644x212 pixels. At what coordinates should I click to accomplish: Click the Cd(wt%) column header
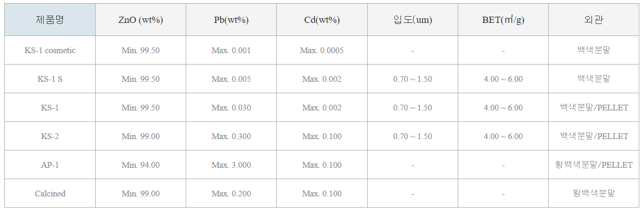tap(322, 20)
